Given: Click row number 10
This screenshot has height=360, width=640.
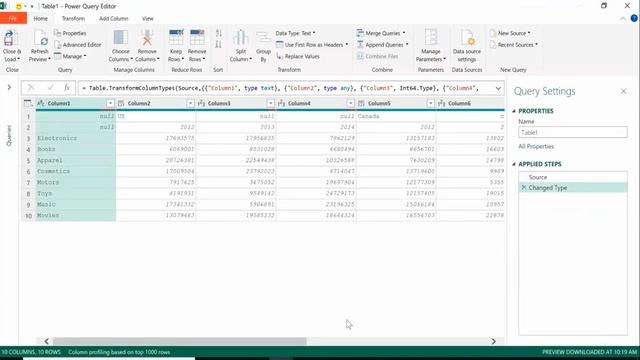Looking at the screenshot, I should pyautogui.click(x=28, y=216).
